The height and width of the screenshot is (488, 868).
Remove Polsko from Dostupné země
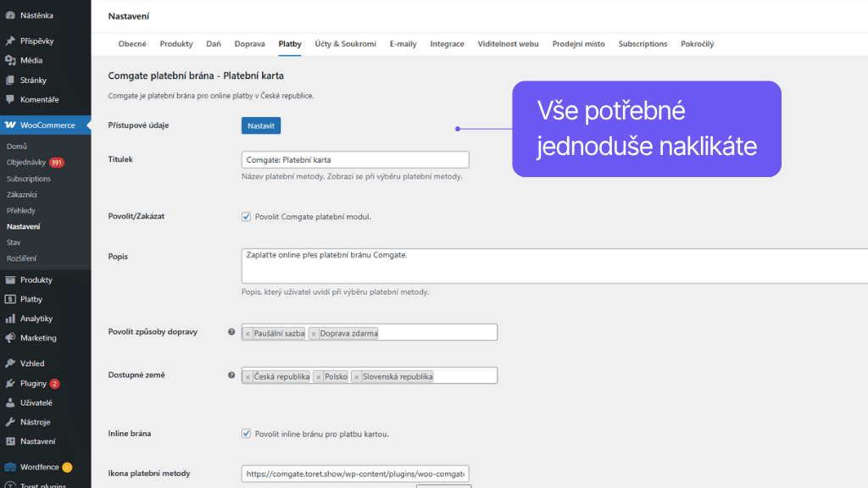coord(319,377)
